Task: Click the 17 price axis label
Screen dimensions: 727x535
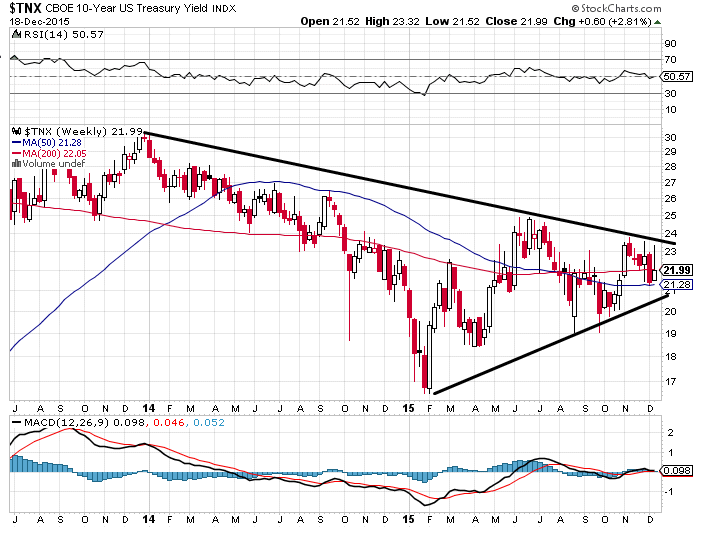Action: click(x=670, y=382)
